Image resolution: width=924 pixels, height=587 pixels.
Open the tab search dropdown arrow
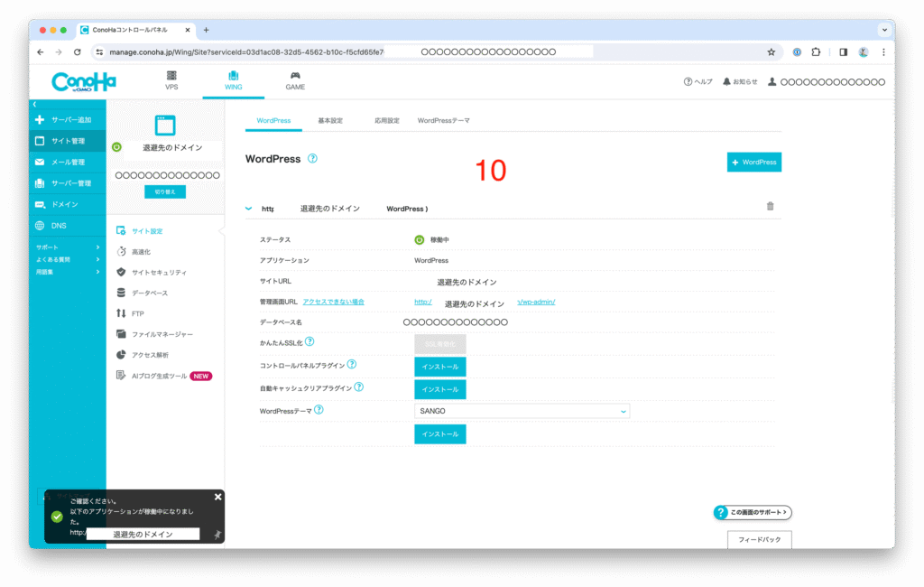click(x=884, y=30)
